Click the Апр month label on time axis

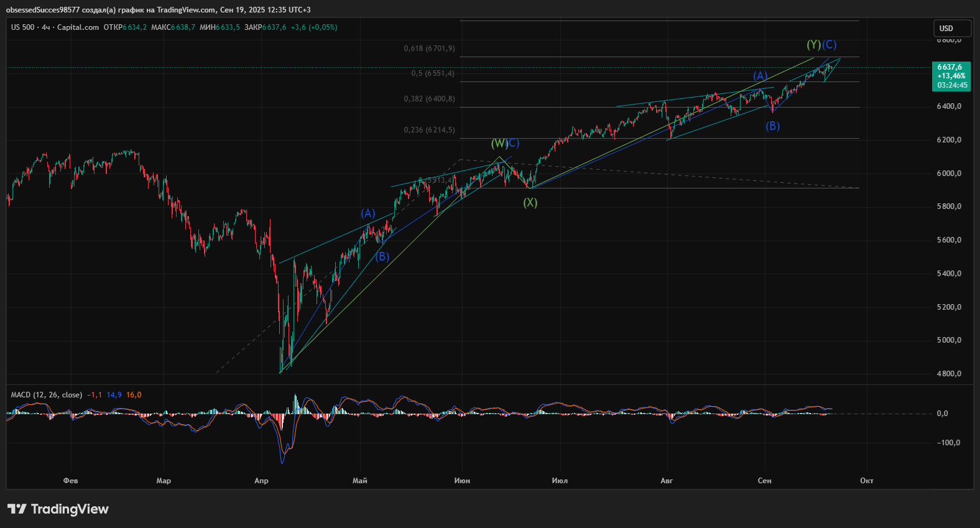tap(262, 481)
